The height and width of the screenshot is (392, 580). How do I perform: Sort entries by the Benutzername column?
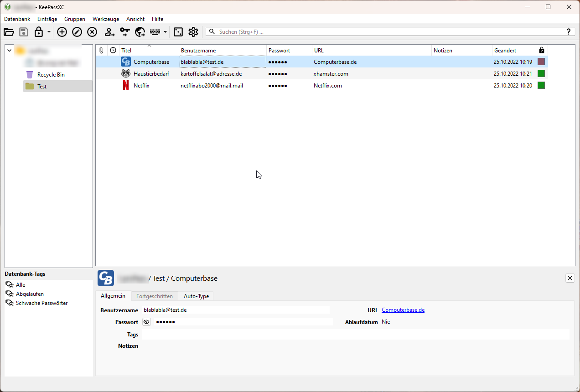(223, 51)
